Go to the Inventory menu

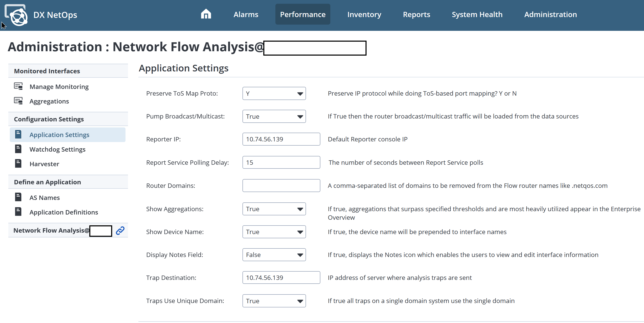pyautogui.click(x=364, y=15)
